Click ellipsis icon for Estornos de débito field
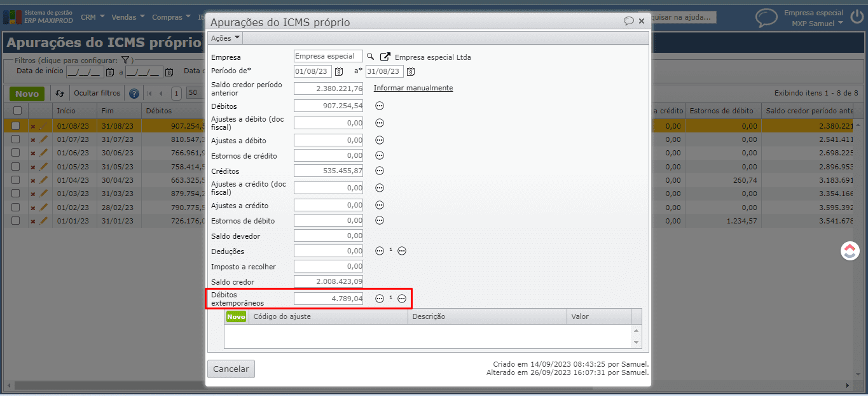Viewport: 868px width, 396px height. [x=380, y=220]
